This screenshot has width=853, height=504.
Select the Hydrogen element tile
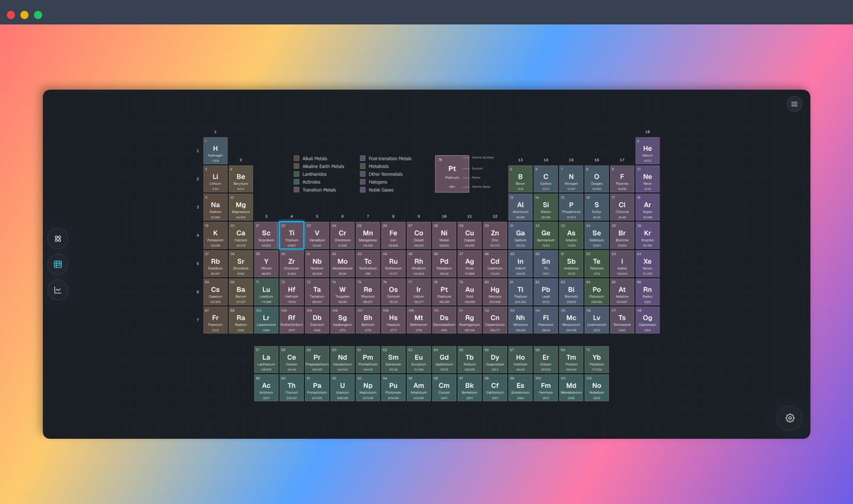pyautogui.click(x=215, y=150)
